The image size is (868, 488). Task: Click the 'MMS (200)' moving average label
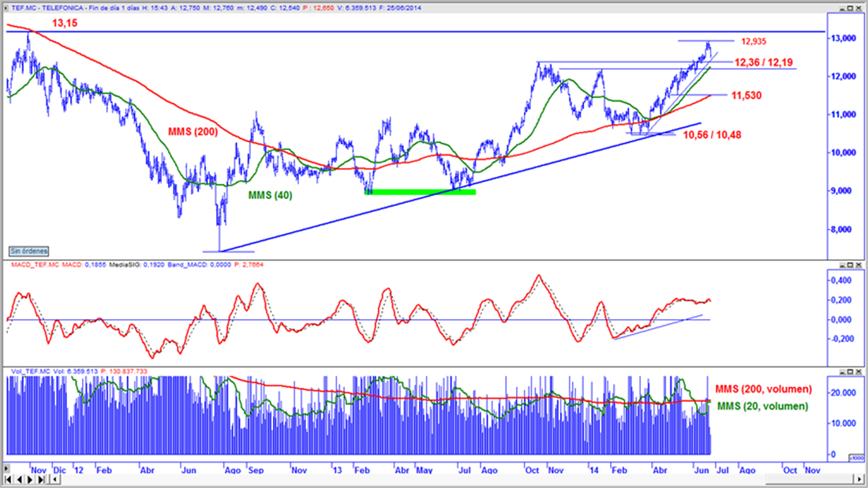coord(193,131)
